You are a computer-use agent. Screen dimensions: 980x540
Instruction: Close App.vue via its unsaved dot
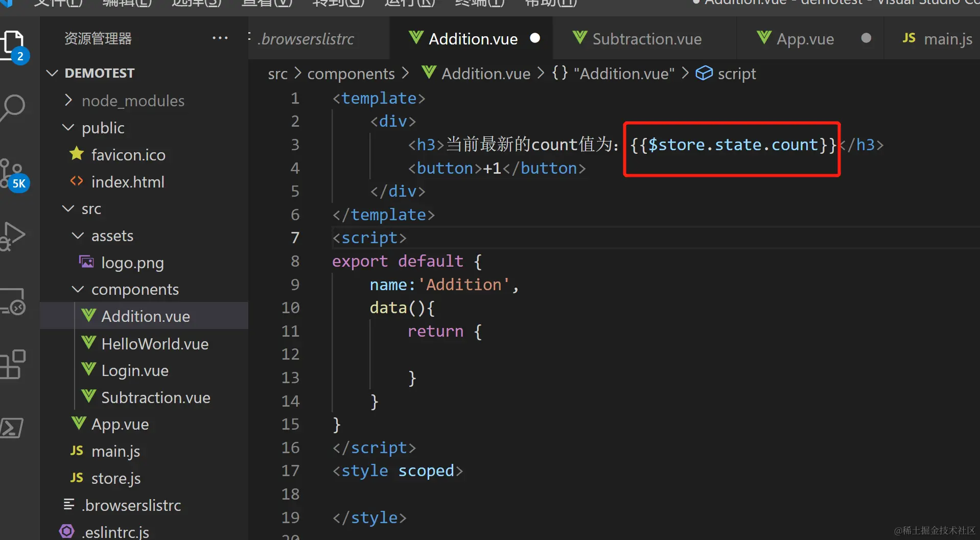click(866, 38)
